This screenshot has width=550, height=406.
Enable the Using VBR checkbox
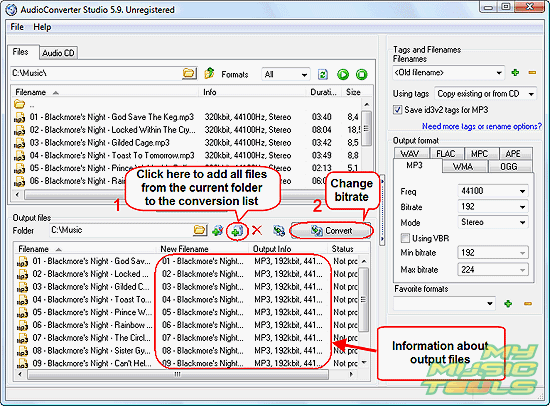(x=405, y=238)
